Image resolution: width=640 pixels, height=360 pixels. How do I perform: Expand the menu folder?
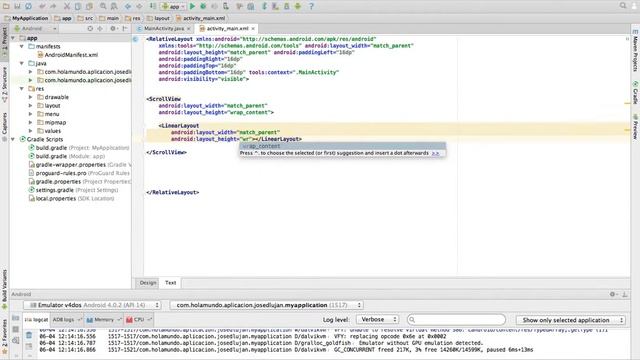31,114
